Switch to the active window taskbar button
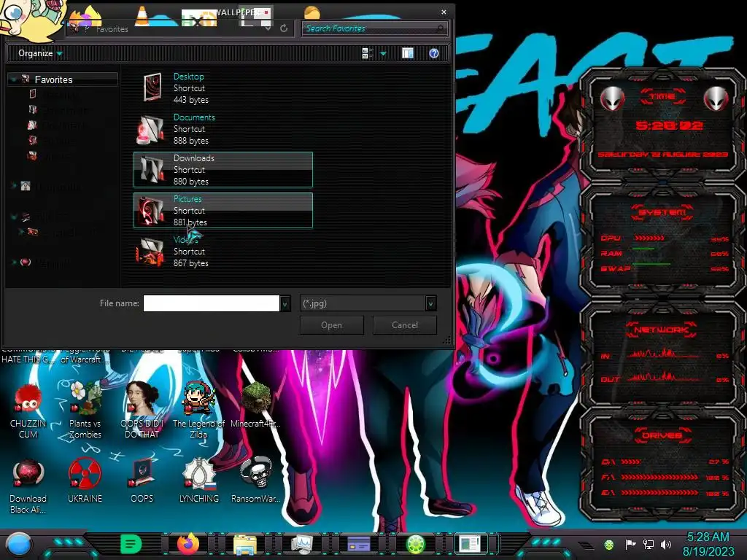Screen dimensions: 747x560 point(470,544)
